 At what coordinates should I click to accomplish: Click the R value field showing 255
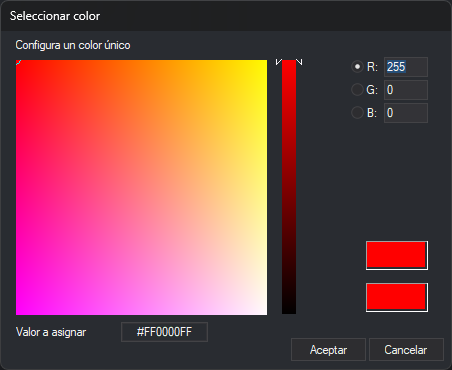click(x=406, y=67)
